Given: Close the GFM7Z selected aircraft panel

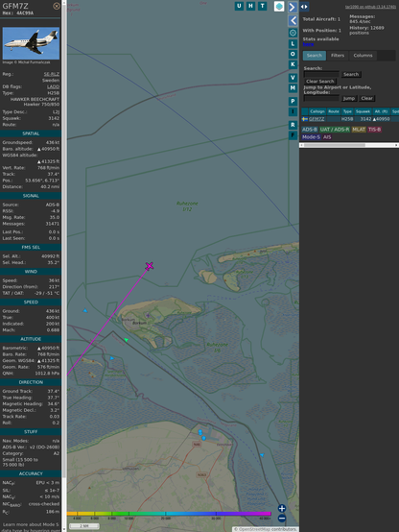Looking at the screenshot, I should pos(57,6).
